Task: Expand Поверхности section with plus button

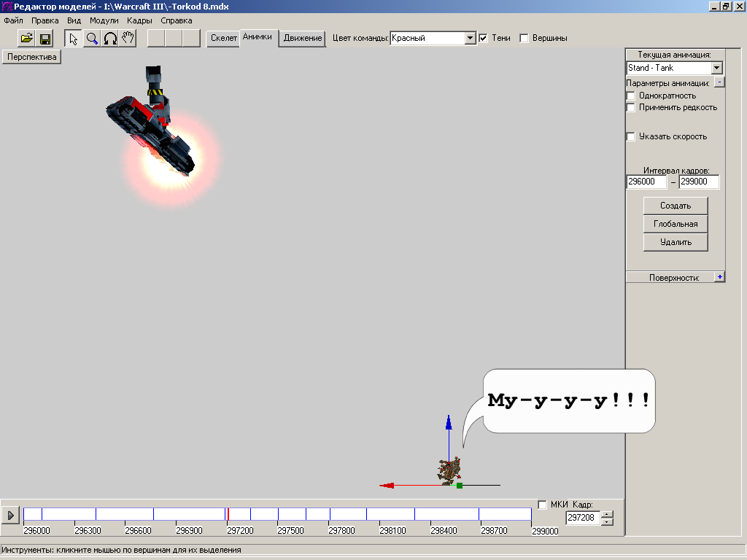Action: pyautogui.click(x=719, y=276)
